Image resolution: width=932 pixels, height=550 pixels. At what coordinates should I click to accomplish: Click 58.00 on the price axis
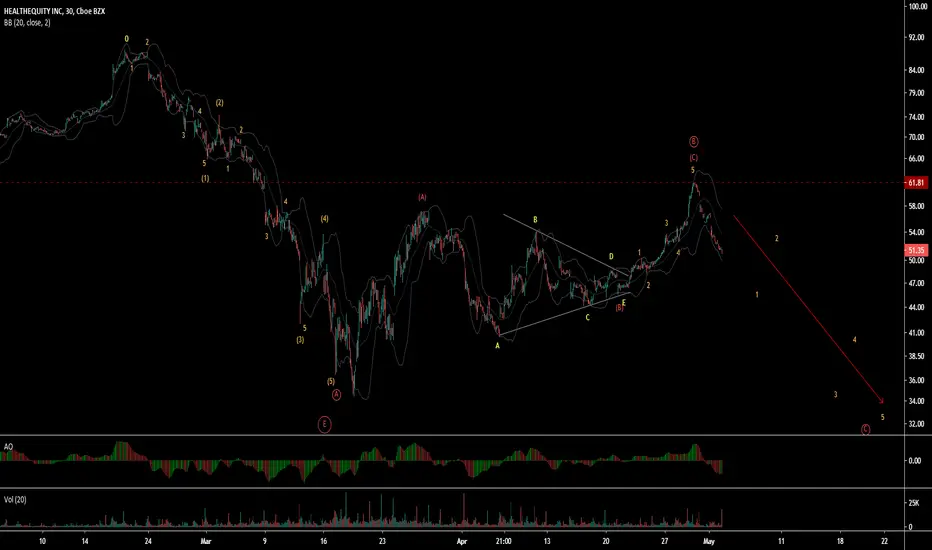pos(916,206)
